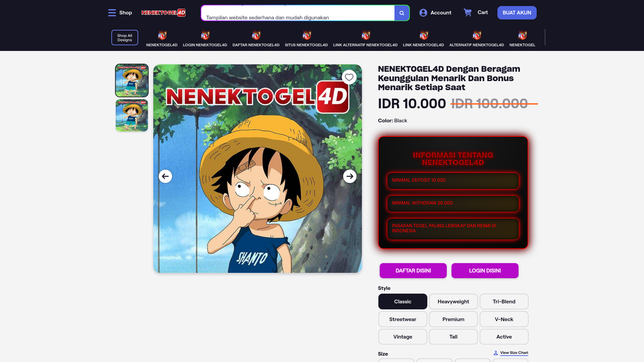The width and height of the screenshot is (644, 362).
Task: Open SITUS NENEKTOGEL4D category link
Action: coord(306,45)
